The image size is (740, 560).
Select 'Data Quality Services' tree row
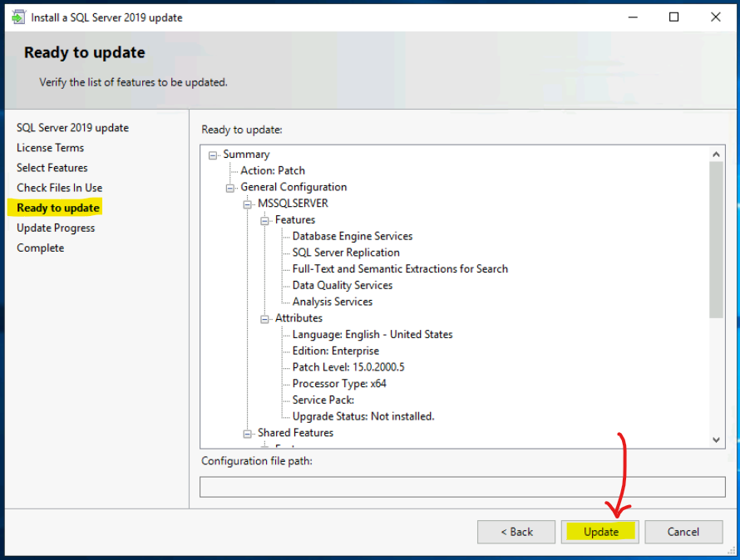click(343, 286)
